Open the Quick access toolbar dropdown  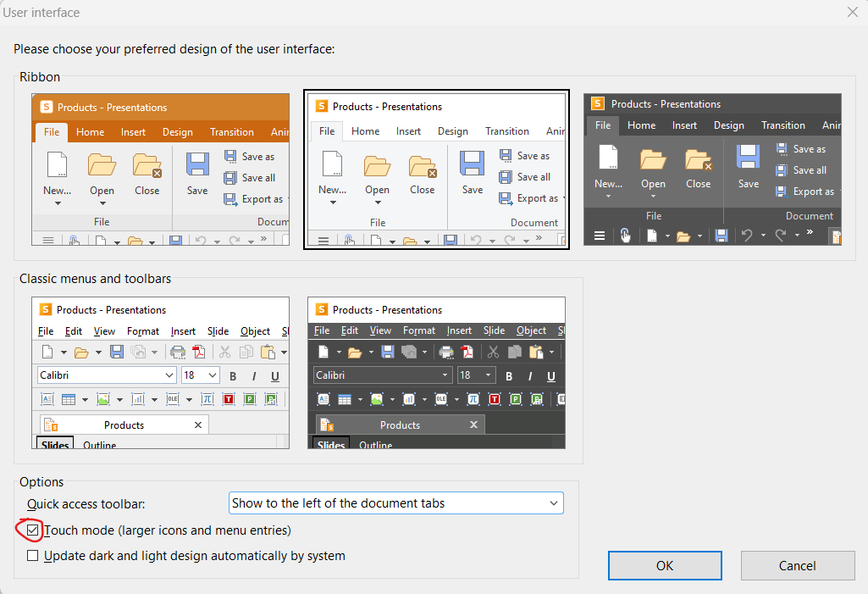tap(396, 503)
